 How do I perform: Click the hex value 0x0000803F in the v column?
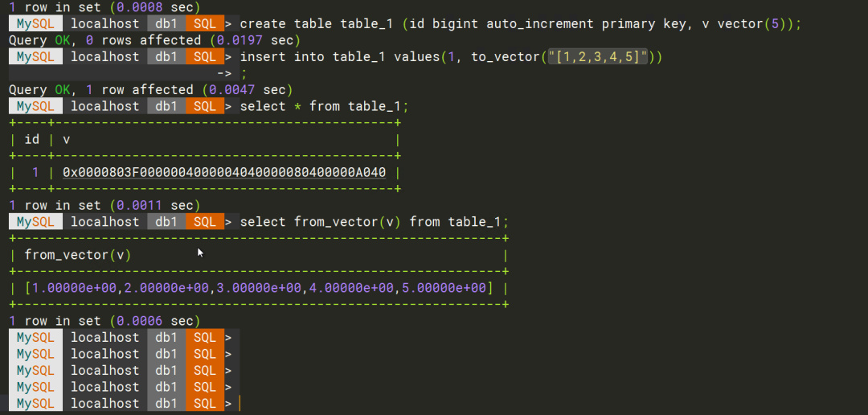tap(224, 172)
